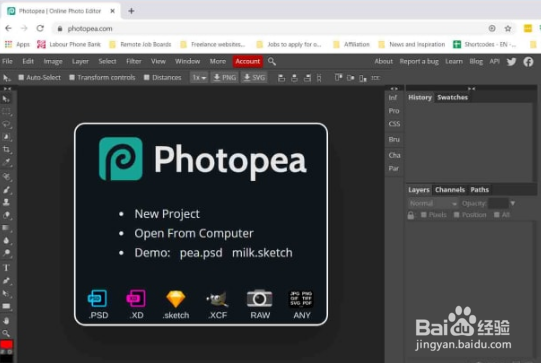Image resolution: width=541 pixels, height=363 pixels.
Task: Expand the side strip arrows above Inf
Action: [394, 89]
